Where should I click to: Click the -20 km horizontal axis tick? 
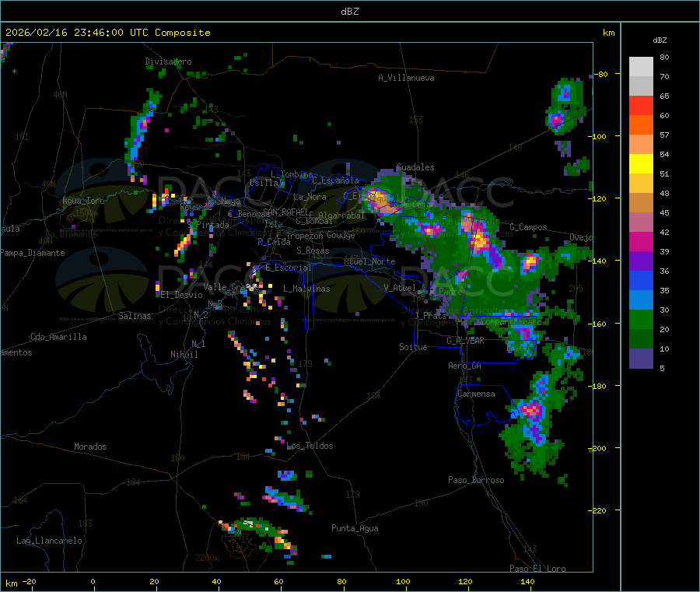coord(30,581)
